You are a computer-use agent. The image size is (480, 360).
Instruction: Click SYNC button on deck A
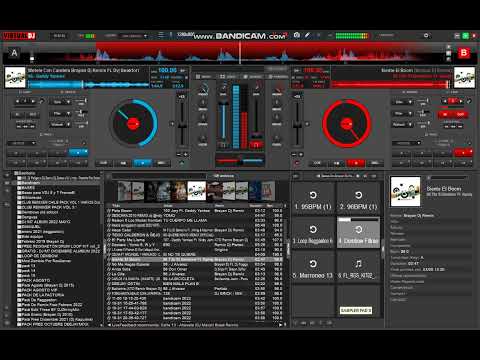(162, 163)
